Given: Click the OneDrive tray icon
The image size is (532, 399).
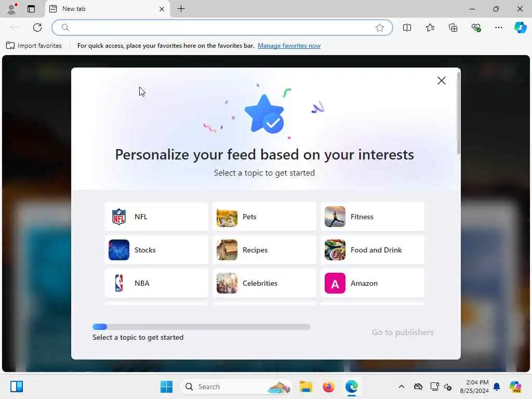Looking at the screenshot, I should pos(418,387).
